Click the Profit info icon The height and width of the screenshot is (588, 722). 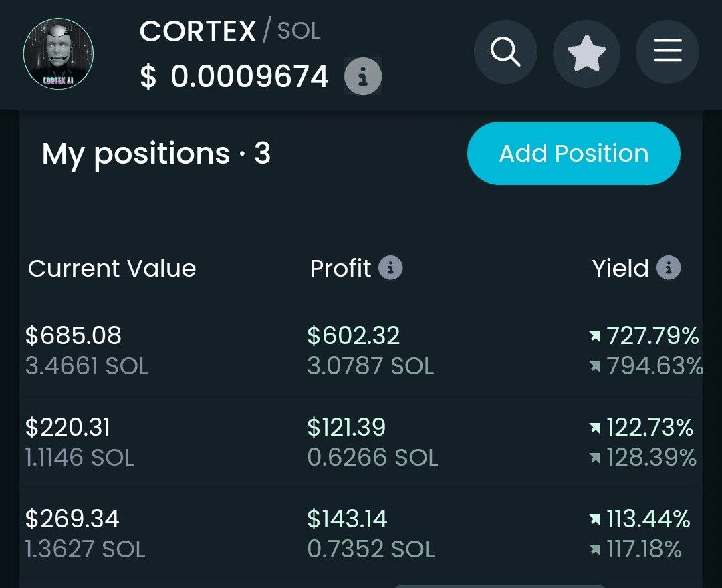coord(390,268)
